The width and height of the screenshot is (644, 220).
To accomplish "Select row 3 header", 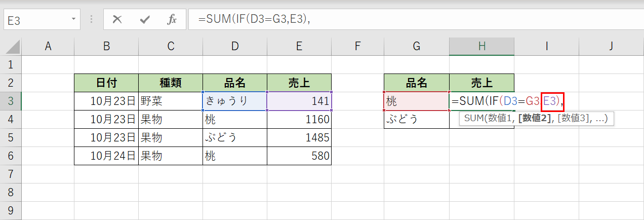I will coord(11,101).
